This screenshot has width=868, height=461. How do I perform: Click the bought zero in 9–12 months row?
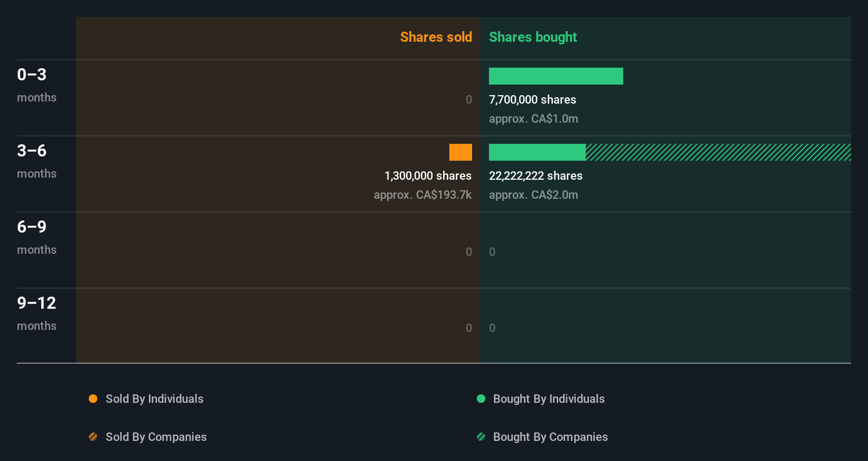point(492,328)
